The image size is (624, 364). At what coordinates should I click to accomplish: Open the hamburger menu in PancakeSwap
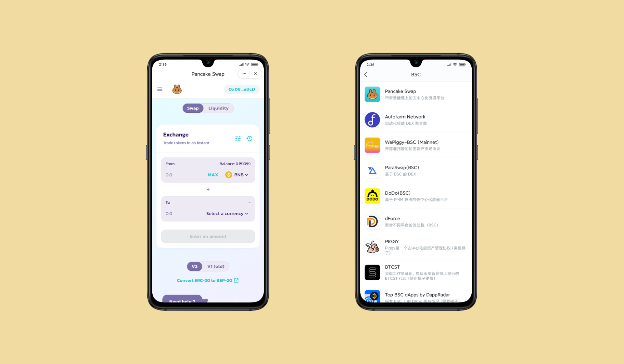tap(160, 89)
